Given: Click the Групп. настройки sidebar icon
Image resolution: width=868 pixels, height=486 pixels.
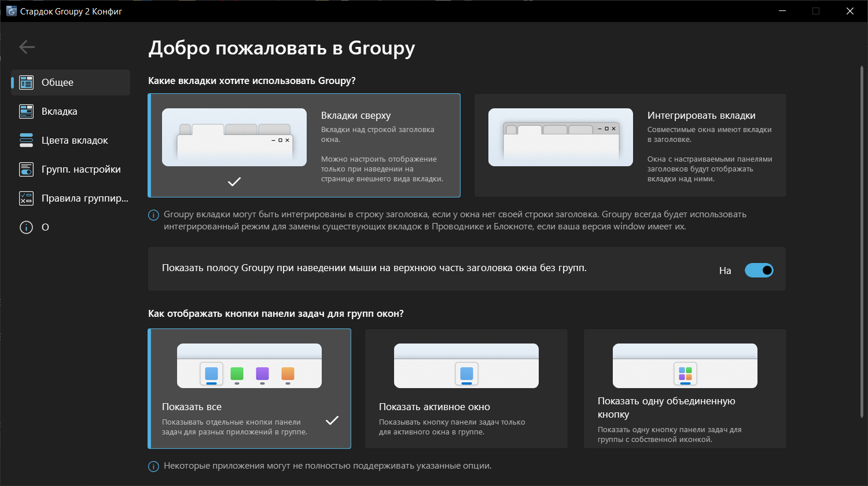Looking at the screenshot, I should [x=26, y=169].
